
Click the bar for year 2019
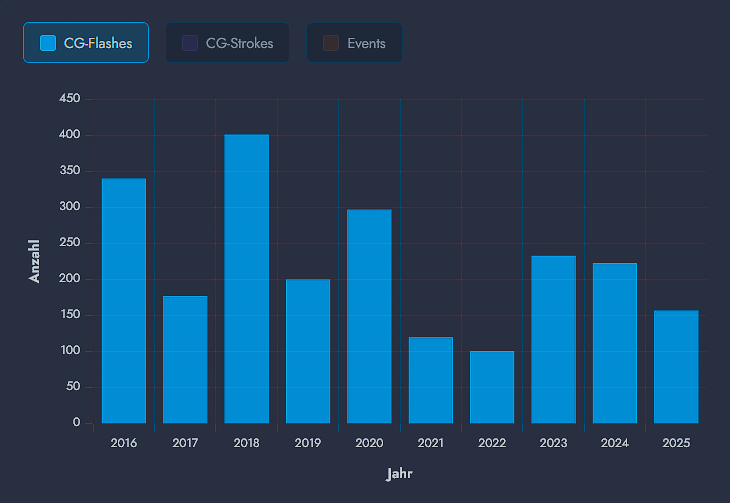308,351
